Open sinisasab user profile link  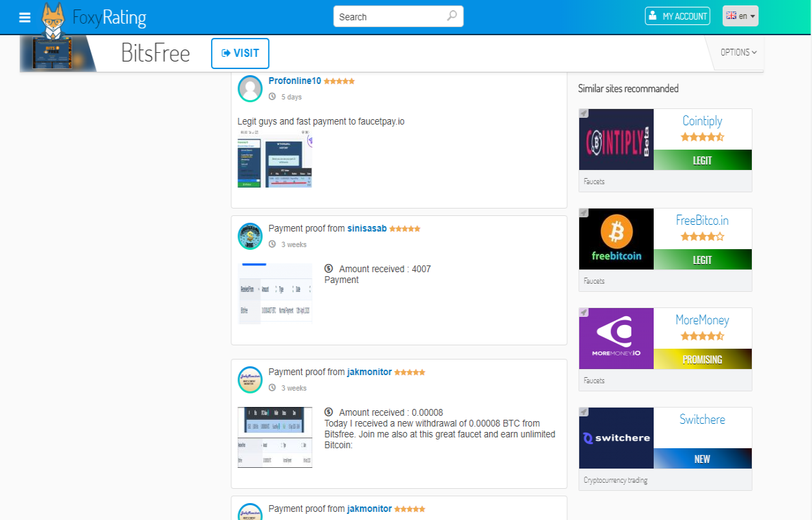tap(367, 228)
